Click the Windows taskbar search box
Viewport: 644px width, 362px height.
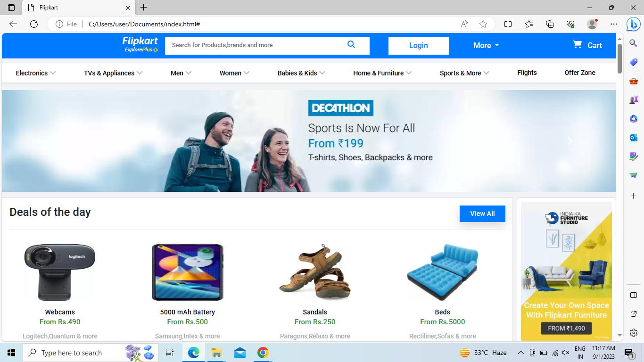(x=91, y=353)
